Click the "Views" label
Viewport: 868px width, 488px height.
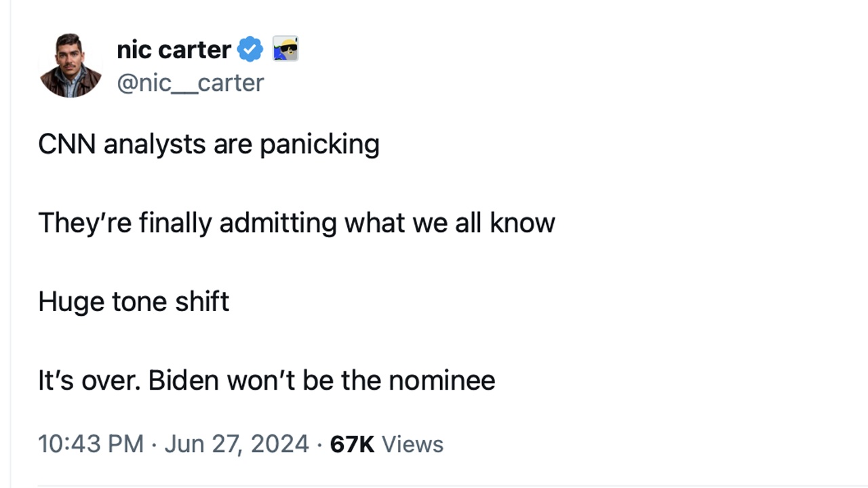(x=412, y=444)
